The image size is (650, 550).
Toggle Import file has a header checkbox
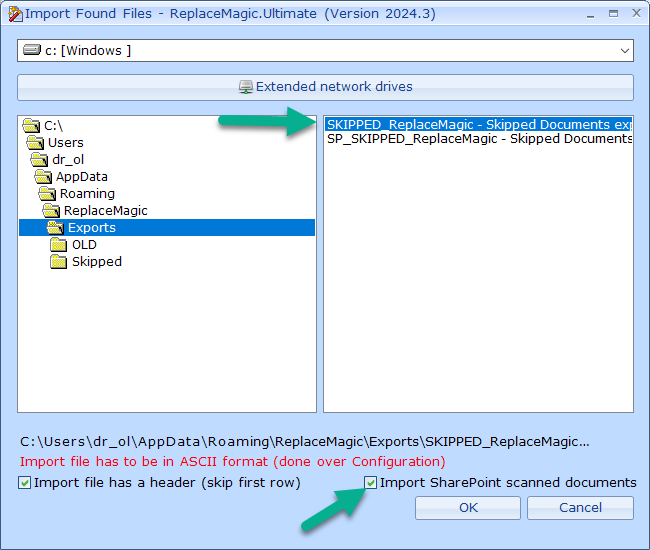pos(24,483)
